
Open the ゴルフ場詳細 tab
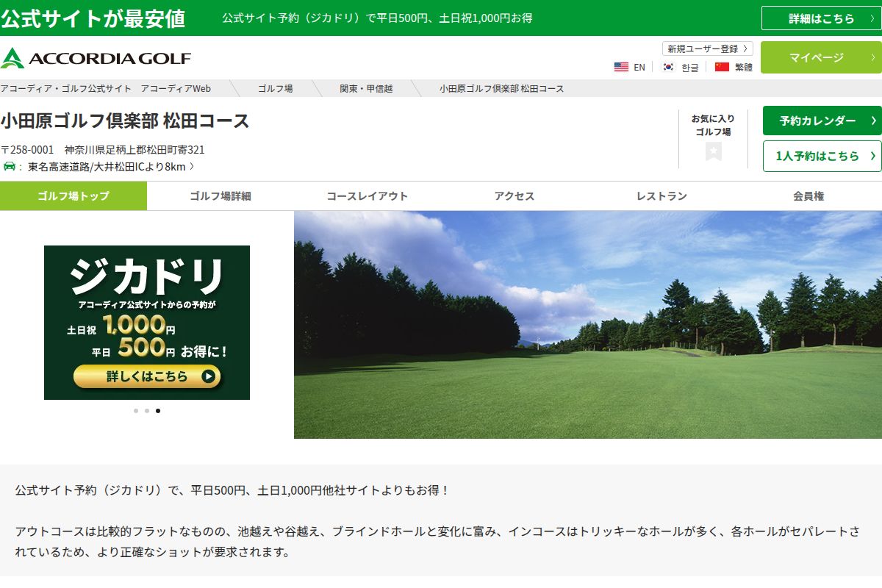click(x=220, y=196)
